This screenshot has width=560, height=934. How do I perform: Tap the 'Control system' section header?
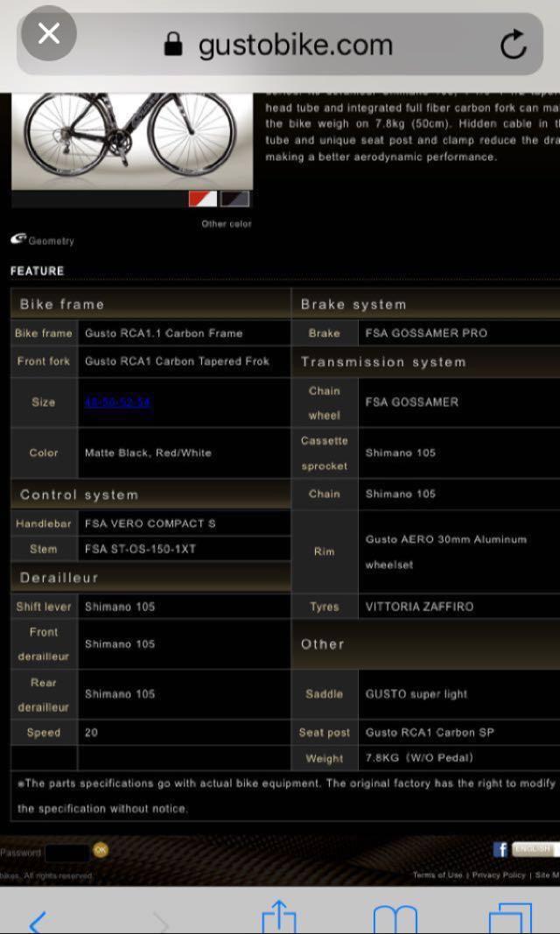click(x=150, y=495)
